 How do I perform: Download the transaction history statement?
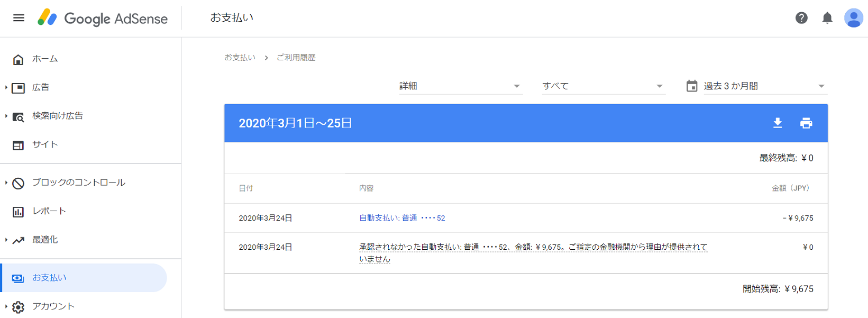click(x=777, y=123)
